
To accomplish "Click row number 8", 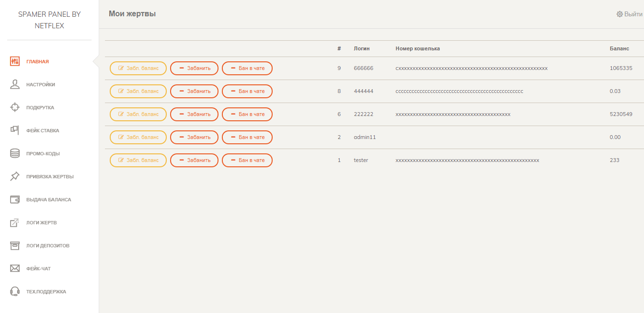I will pos(339,91).
